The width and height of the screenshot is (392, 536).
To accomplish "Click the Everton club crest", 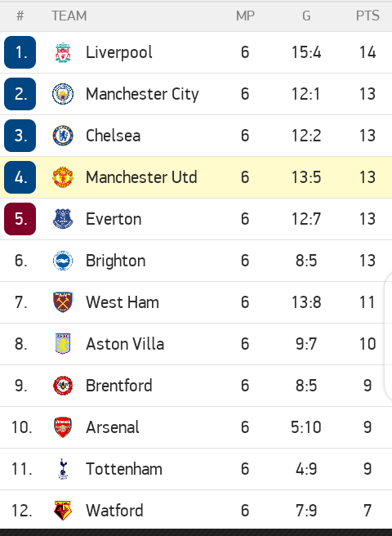I will pos(63,219).
